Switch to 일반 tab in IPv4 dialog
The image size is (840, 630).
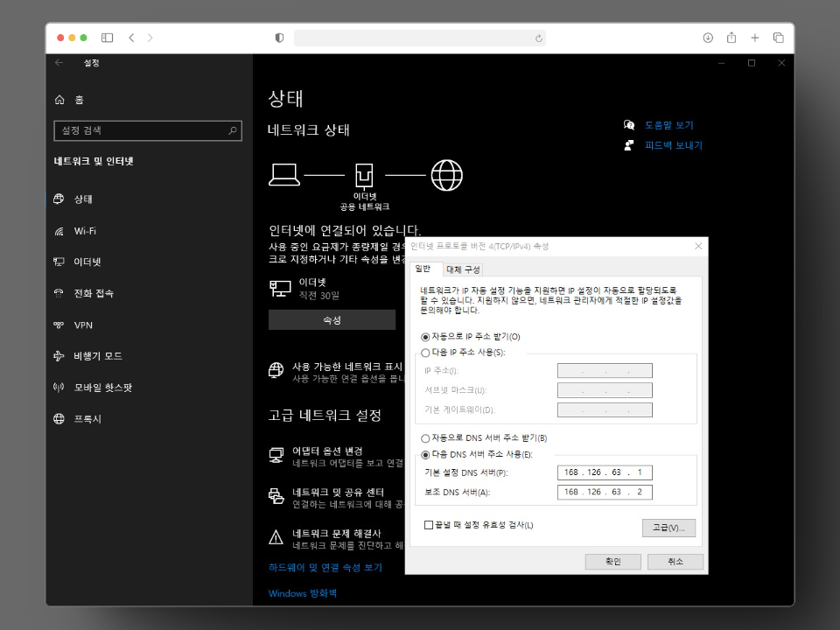(x=425, y=269)
